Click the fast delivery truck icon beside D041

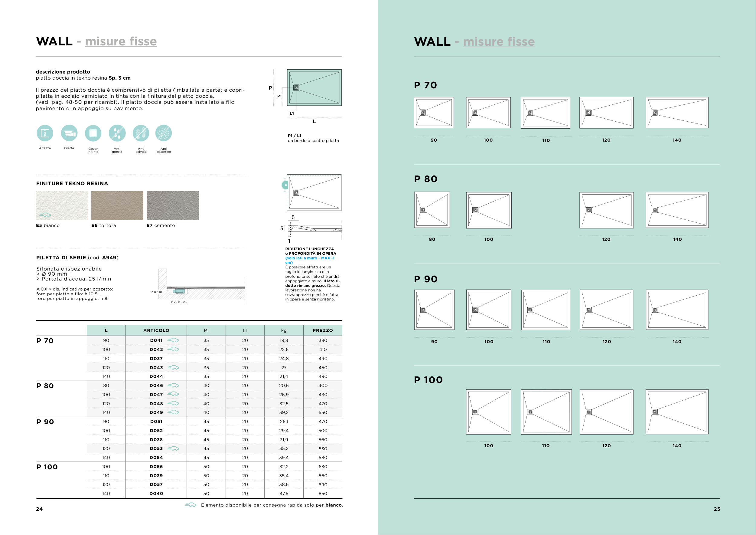[173, 340]
